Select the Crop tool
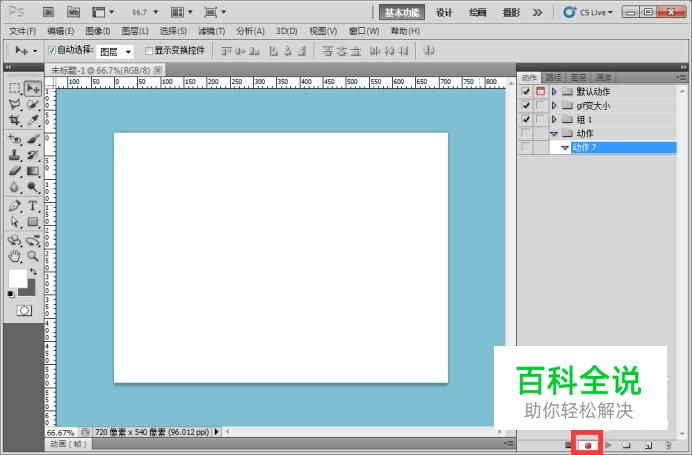The image size is (692, 455). click(x=15, y=120)
